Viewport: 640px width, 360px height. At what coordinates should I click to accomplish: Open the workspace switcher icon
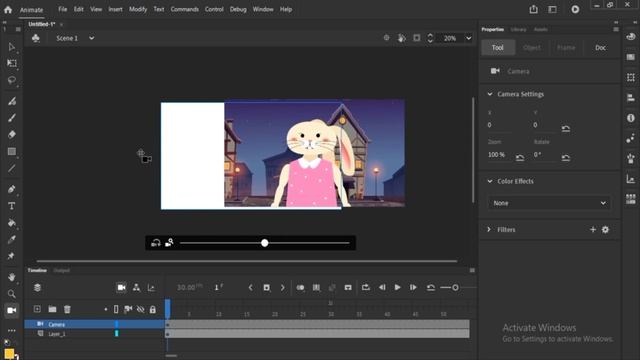coord(552,9)
